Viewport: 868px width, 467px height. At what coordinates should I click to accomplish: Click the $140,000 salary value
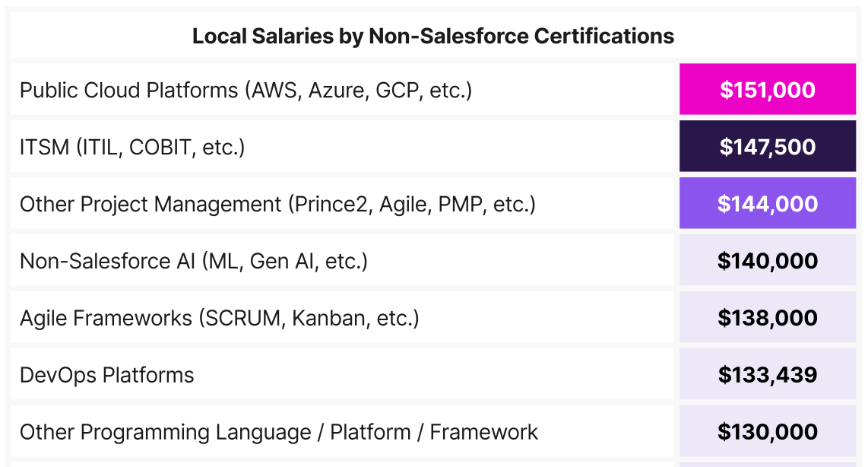[x=768, y=261]
